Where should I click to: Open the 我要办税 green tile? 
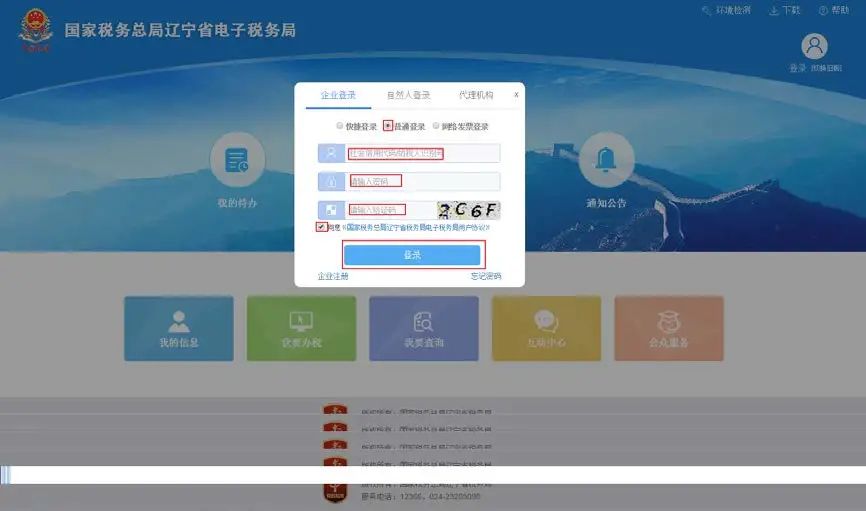pyautogui.click(x=302, y=329)
